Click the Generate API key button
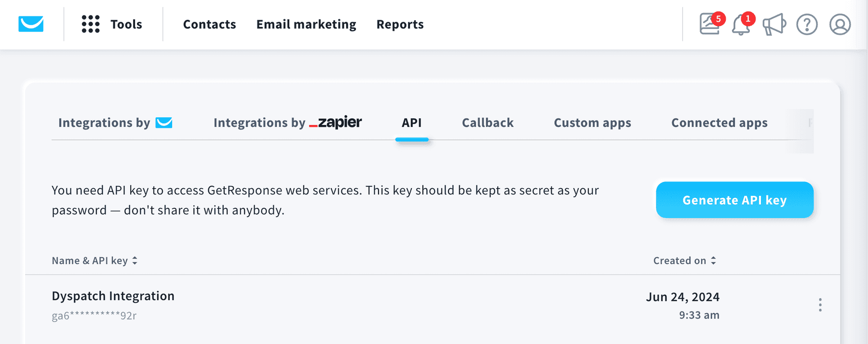Screen dimensions: 868x344 tap(734, 200)
